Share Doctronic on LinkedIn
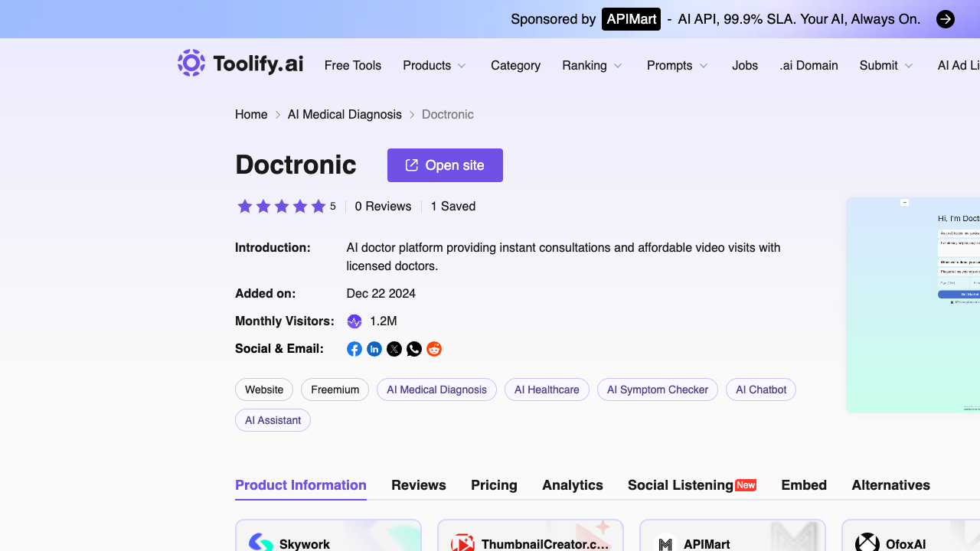This screenshot has width=980, height=551. [x=374, y=349]
